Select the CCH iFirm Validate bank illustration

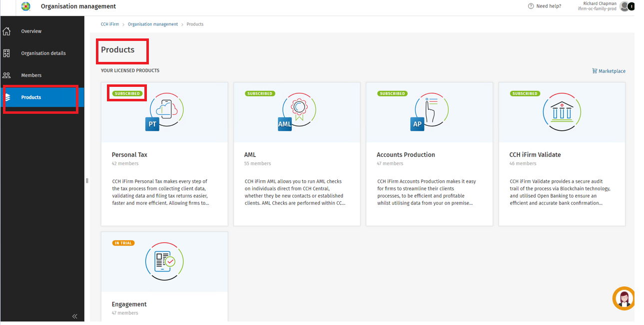coord(562,112)
